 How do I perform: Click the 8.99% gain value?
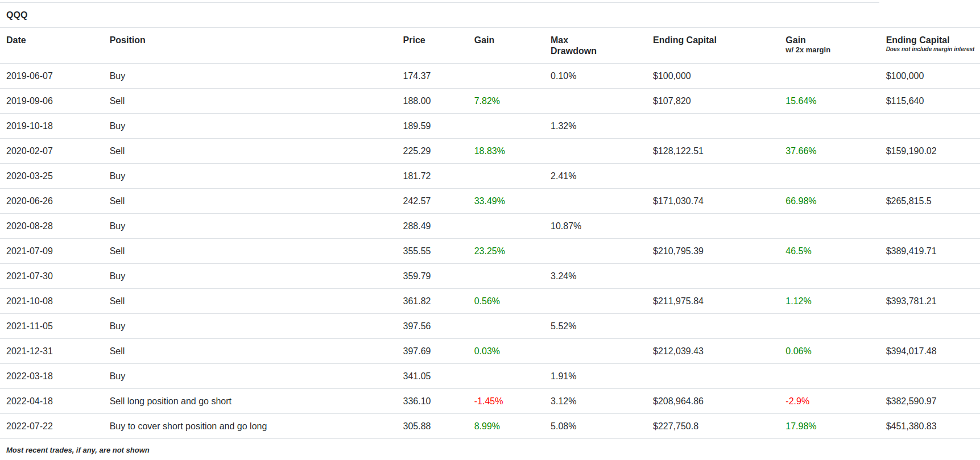click(487, 426)
